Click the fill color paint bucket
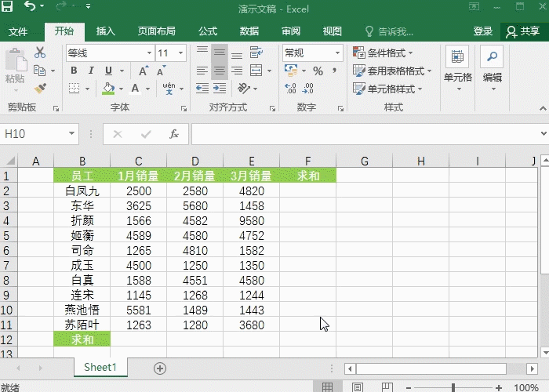This screenshot has width=549, height=392. coord(108,89)
